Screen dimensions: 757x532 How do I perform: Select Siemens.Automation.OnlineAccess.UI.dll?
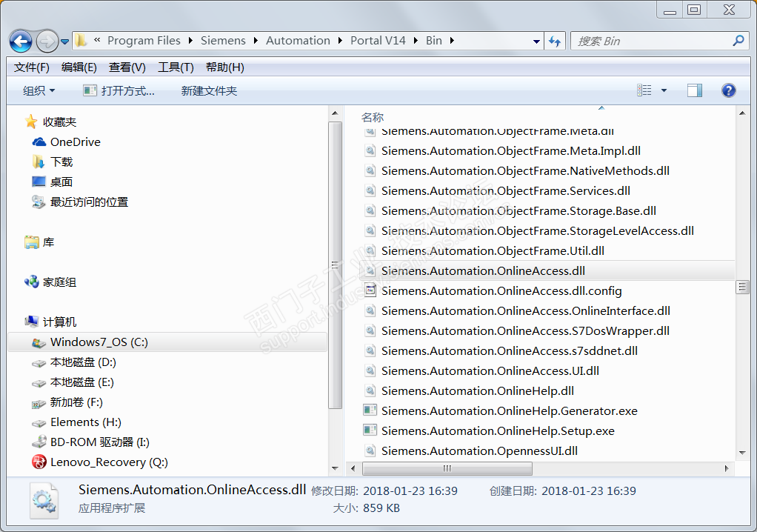(490, 370)
